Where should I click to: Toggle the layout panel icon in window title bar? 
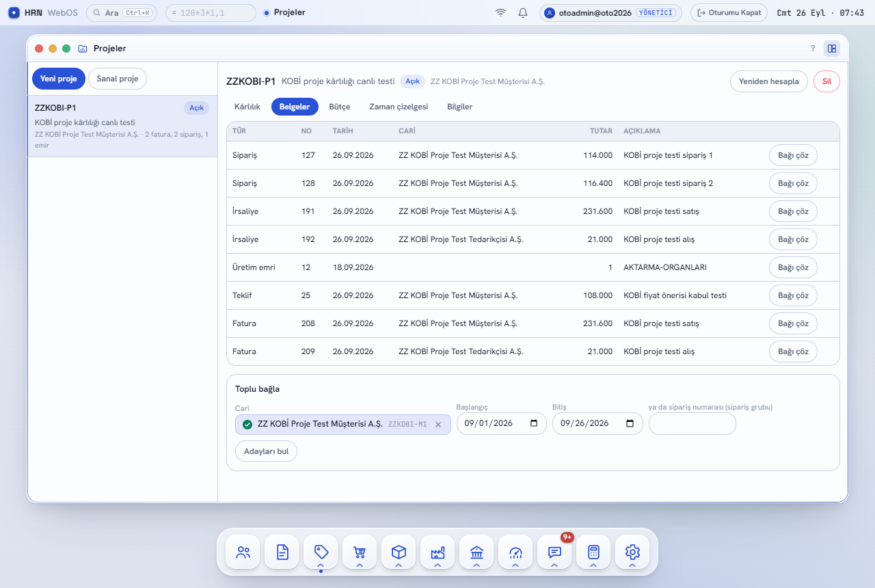click(x=832, y=49)
